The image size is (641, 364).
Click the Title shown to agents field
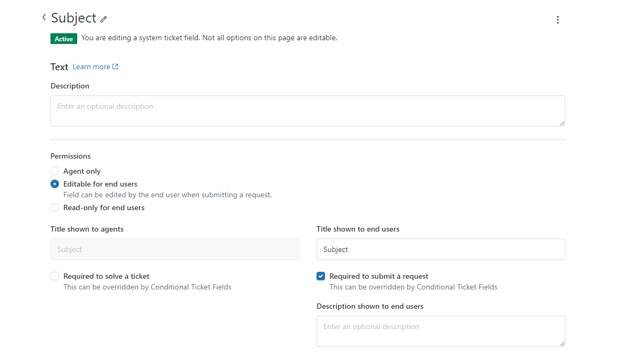pos(174,249)
